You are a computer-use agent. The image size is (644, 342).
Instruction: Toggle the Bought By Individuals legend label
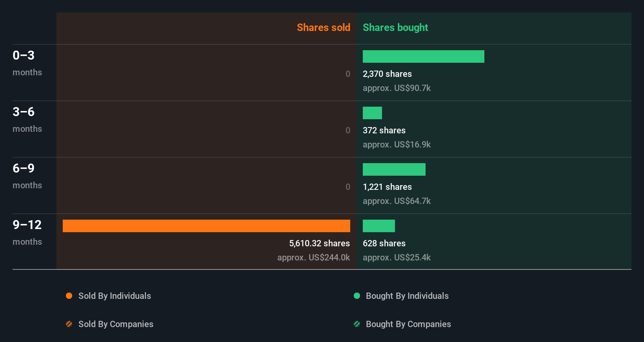[407, 296]
